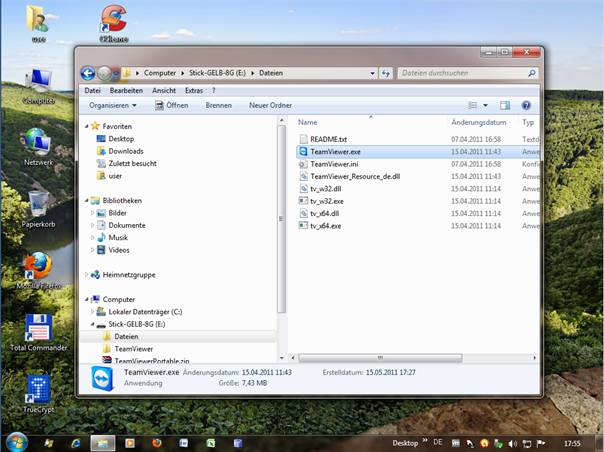The width and height of the screenshot is (604, 452).
Task: Open the Extras menu
Action: [x=194, y=91]
